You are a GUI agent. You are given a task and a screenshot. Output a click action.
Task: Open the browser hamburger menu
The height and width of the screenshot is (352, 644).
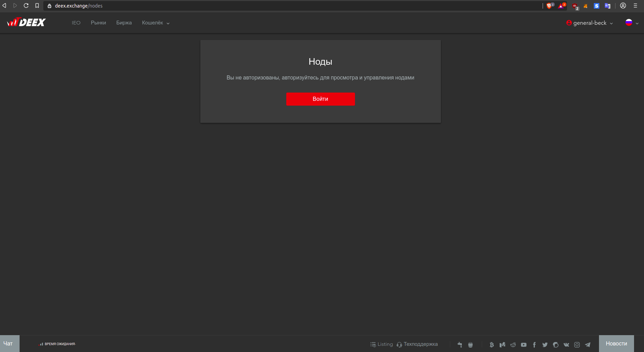pos(635,6)
